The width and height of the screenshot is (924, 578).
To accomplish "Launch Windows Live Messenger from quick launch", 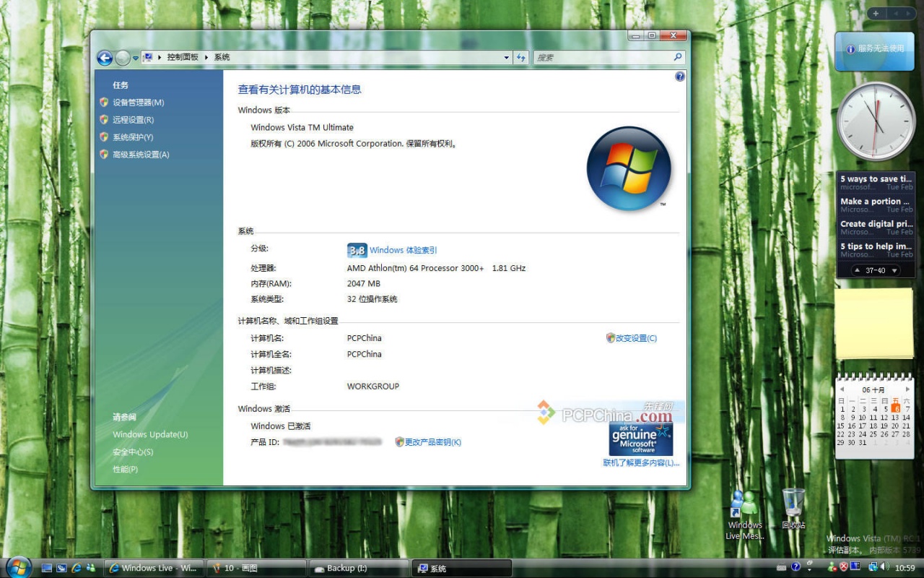I will [x=91, y=568].
